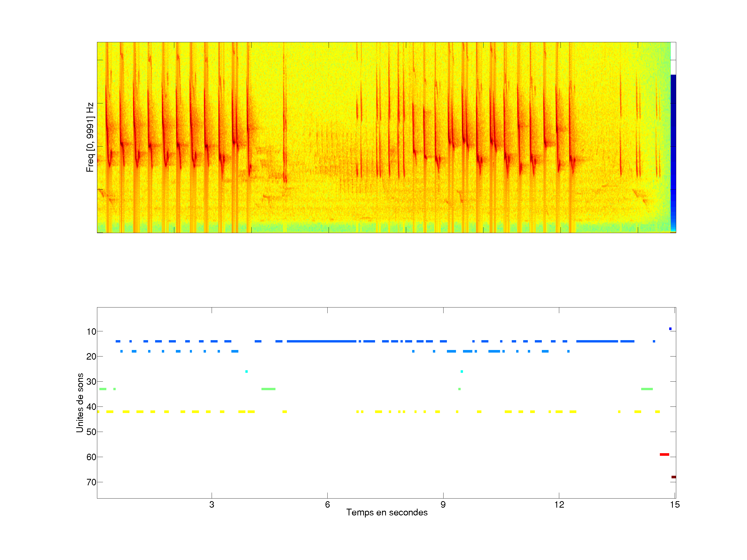747x560 pixels.
Task: Click the tiny green dot near 9.4 seconds
Action: (459, 389)
